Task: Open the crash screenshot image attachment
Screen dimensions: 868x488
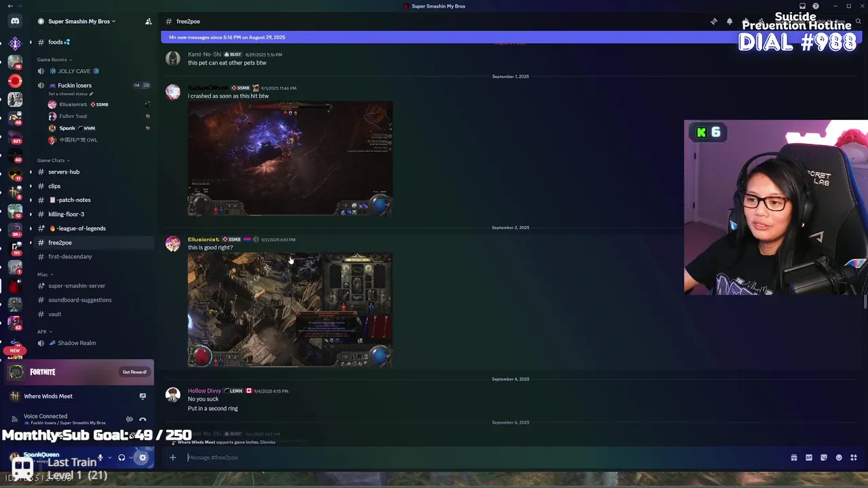Action: point(290,159)
